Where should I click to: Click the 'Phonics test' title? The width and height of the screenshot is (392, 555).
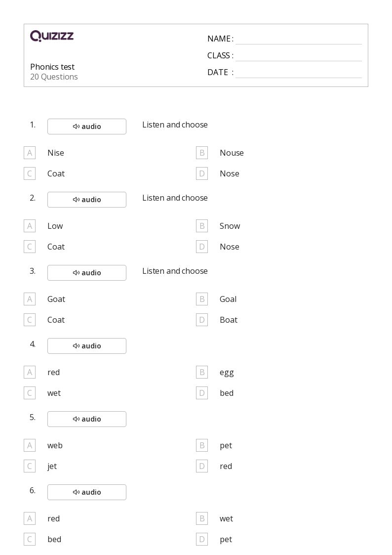tap(52, 67)
